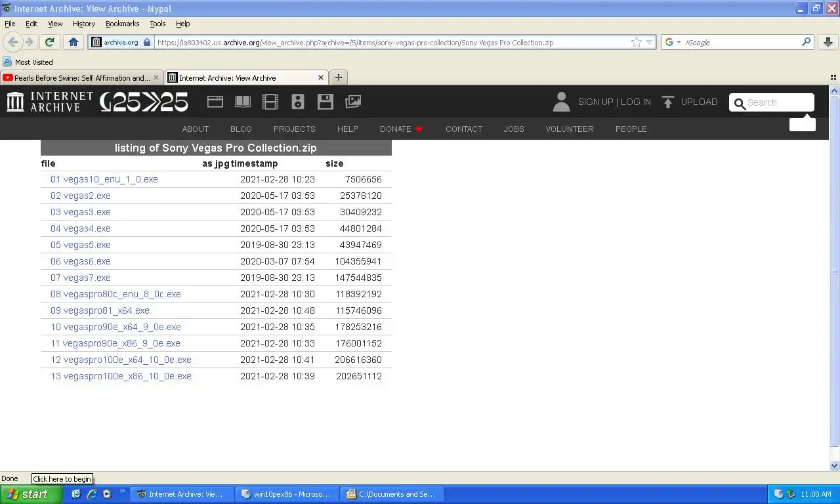840x504 pixels.
Task: Download 13 vegaspro100e_x86_10_0e.exe
Action: click(121, 376)
